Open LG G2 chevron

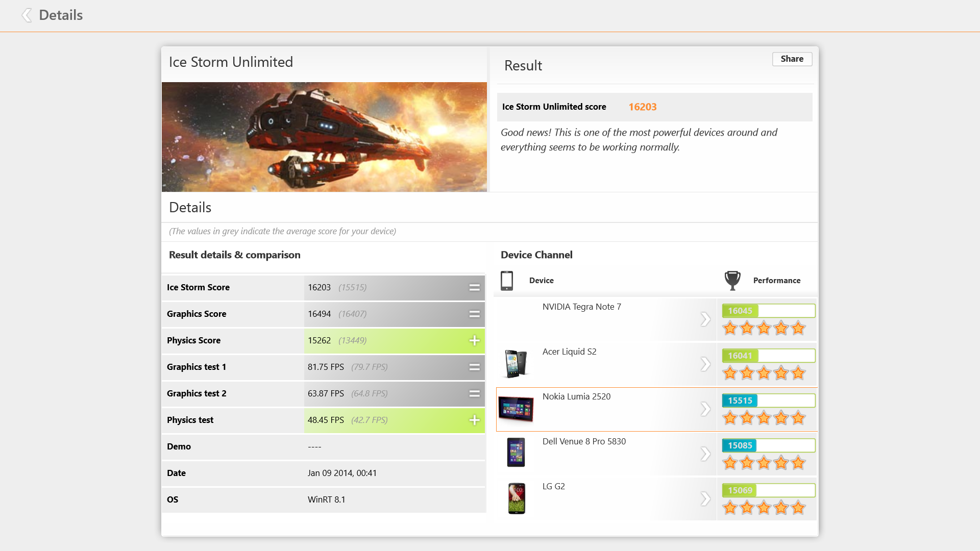705,499
